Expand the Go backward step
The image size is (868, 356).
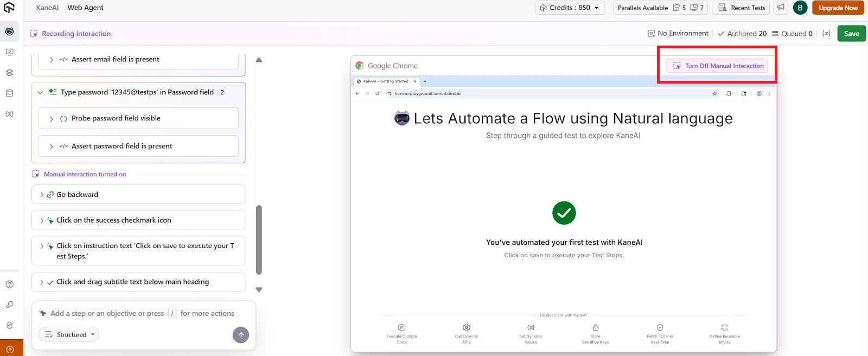(x=42, y=195)
